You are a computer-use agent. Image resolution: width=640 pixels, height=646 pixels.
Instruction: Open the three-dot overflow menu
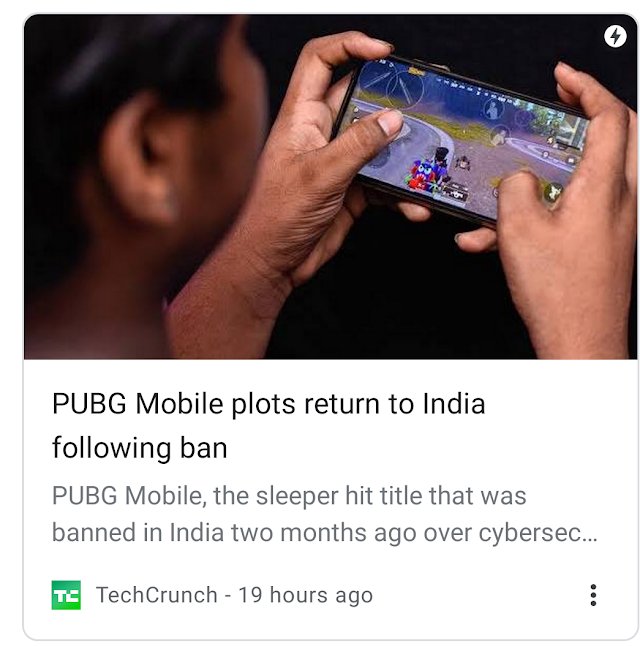coord(593,595)
